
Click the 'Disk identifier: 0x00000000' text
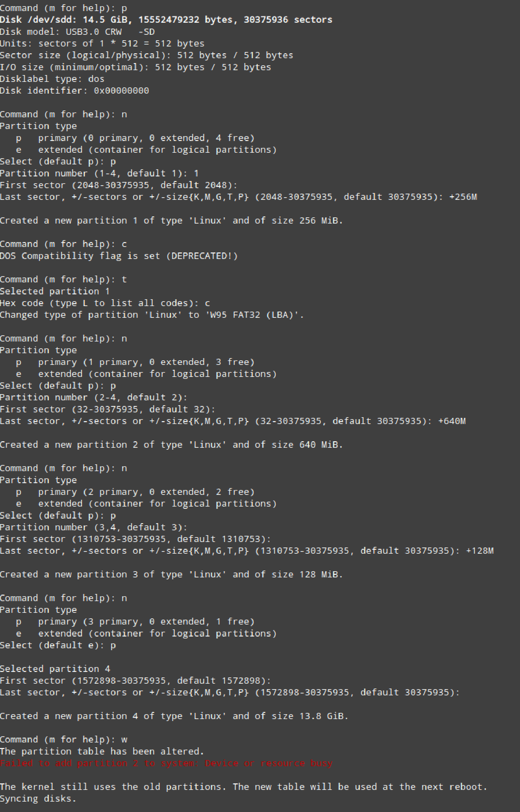tap(74, 91)
